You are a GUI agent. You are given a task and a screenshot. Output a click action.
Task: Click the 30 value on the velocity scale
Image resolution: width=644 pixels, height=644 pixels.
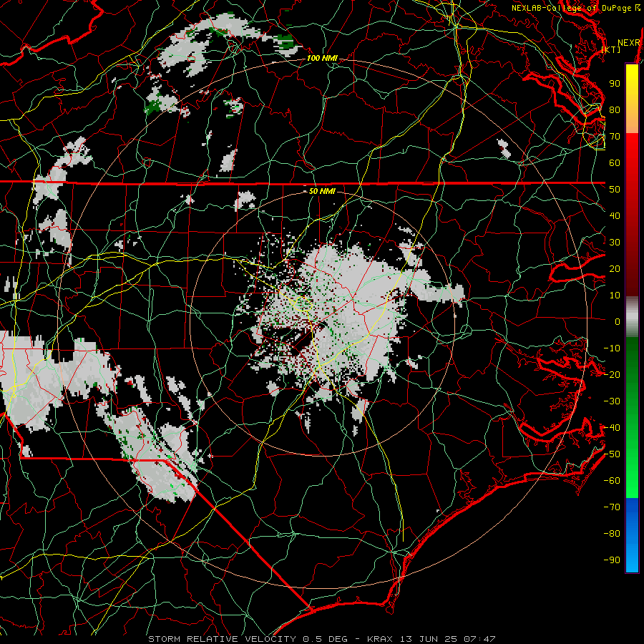click(615, 243)
